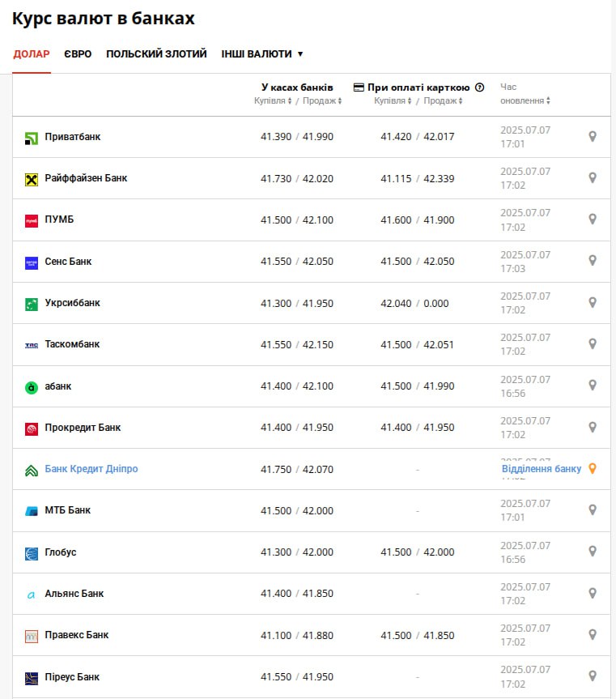Click the Курс валют в банках heading

104,19
